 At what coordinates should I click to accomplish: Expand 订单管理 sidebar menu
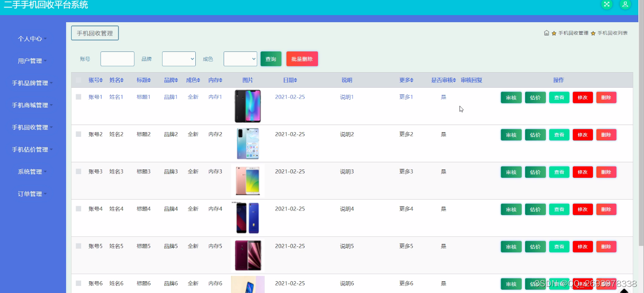32,194
